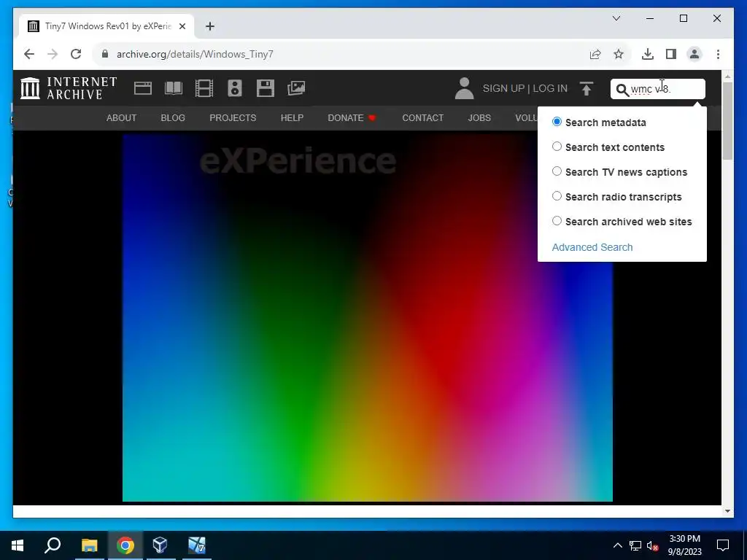Click the SIGN UP link

pos(503,88)
